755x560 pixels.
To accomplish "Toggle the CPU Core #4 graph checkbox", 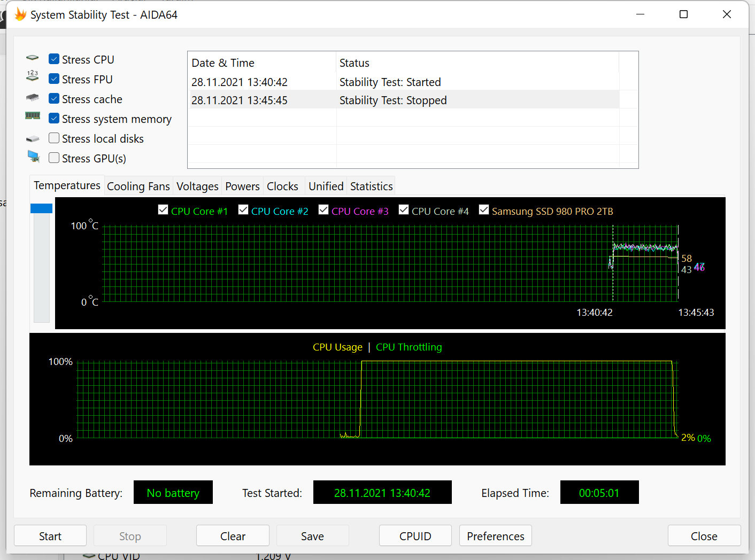I will coord(404,209).
